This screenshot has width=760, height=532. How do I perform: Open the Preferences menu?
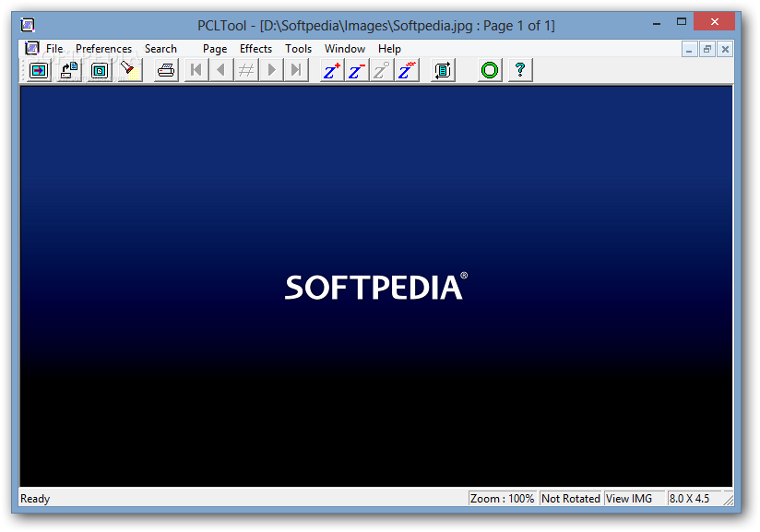pos(103,49)
